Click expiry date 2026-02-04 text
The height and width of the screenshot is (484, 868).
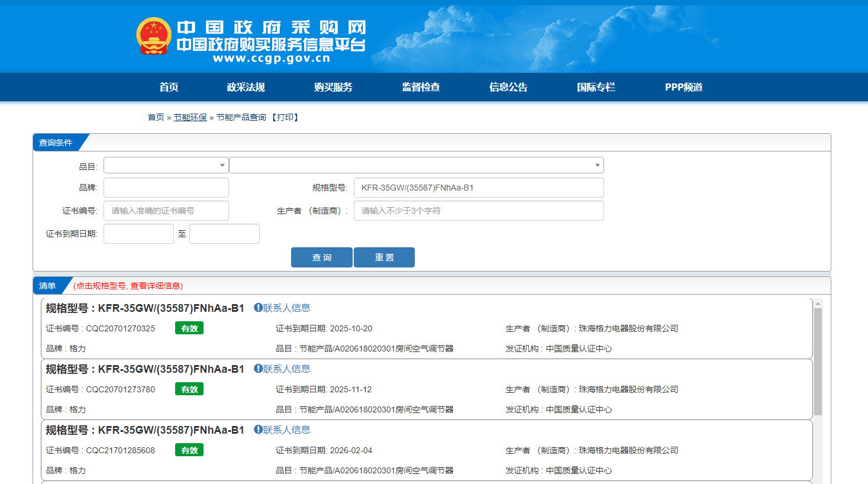[x=351, y=450]
